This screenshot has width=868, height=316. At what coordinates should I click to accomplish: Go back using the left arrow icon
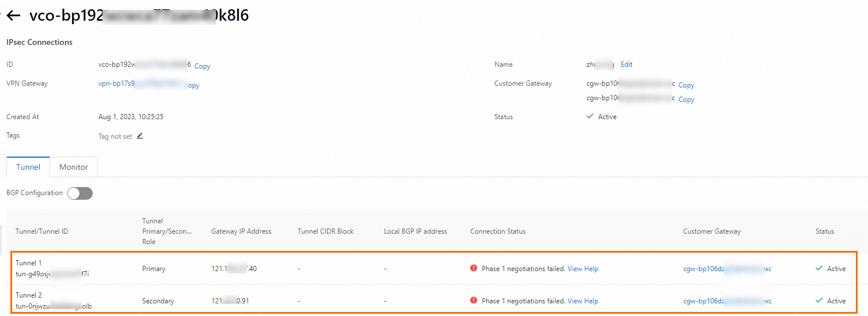coord(13,16)
